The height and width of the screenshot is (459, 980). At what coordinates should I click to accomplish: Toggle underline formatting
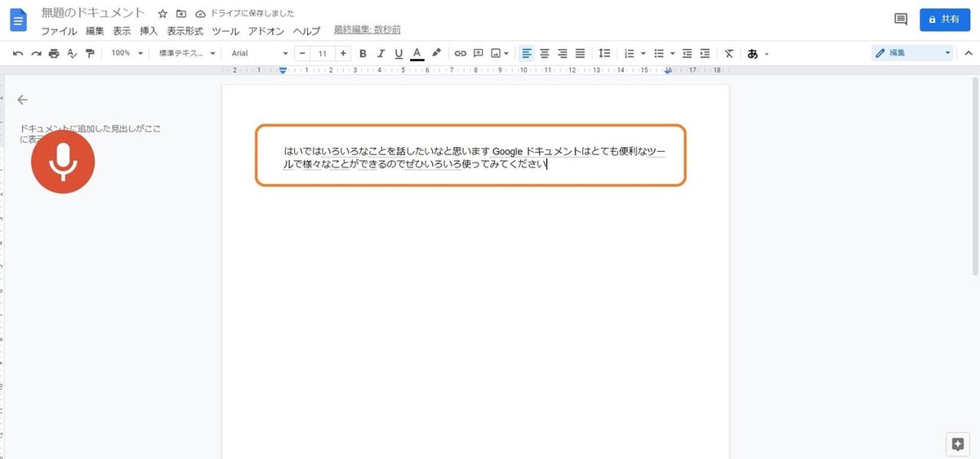[399, 53]
